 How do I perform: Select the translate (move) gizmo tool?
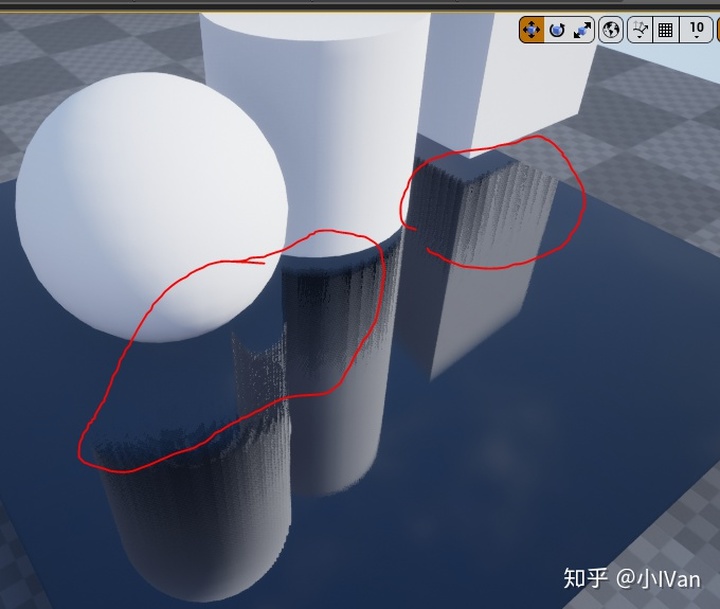(532, 30)
